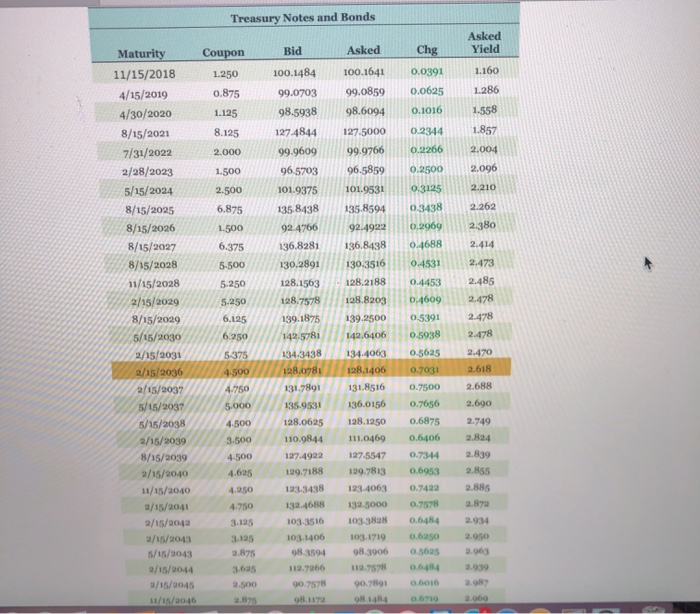The image size is (700, 614).
Task: Click highlighted change 0.7031
Action: 425,370
